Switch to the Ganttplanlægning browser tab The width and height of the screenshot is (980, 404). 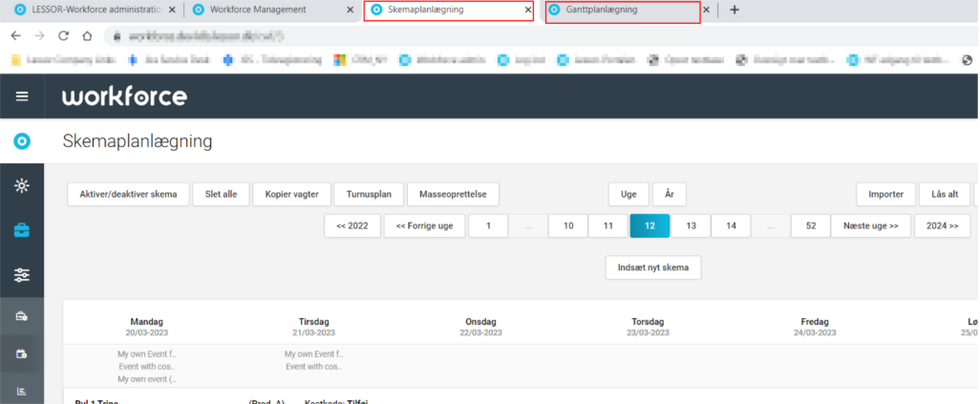(x=622, y=10)
